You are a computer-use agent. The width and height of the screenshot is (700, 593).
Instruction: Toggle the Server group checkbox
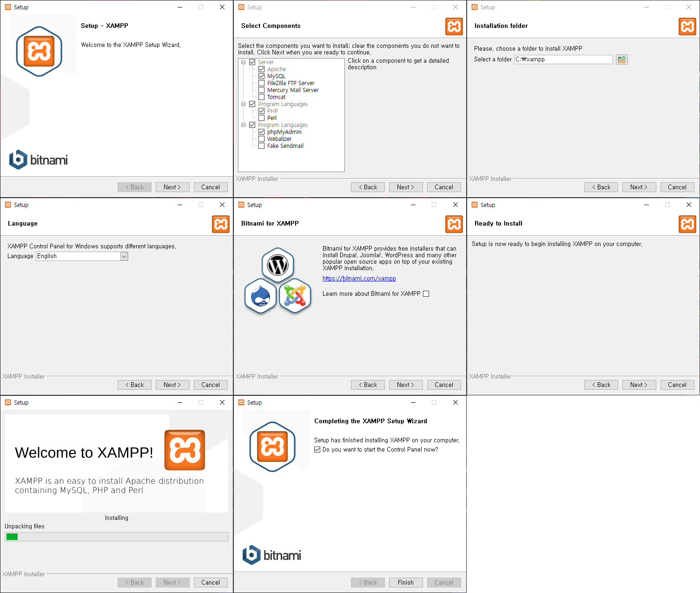252,62
